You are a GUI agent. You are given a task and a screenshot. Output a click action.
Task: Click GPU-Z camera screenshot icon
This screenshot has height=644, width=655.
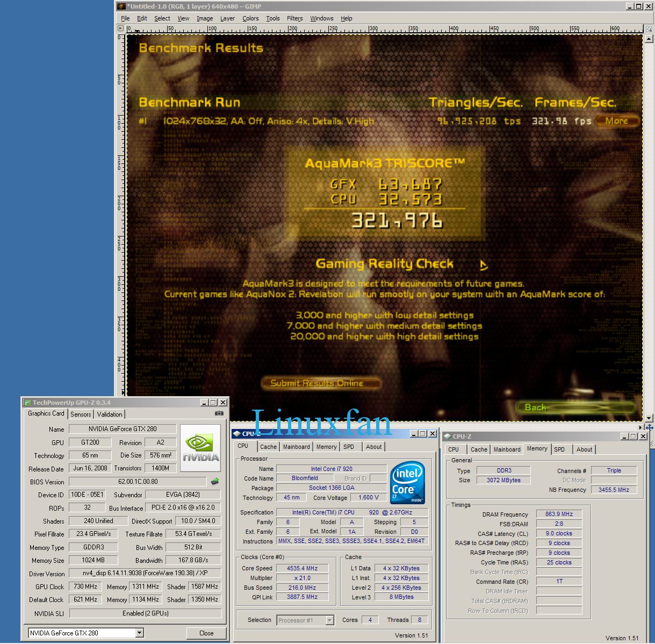click(x=219, y=413)
